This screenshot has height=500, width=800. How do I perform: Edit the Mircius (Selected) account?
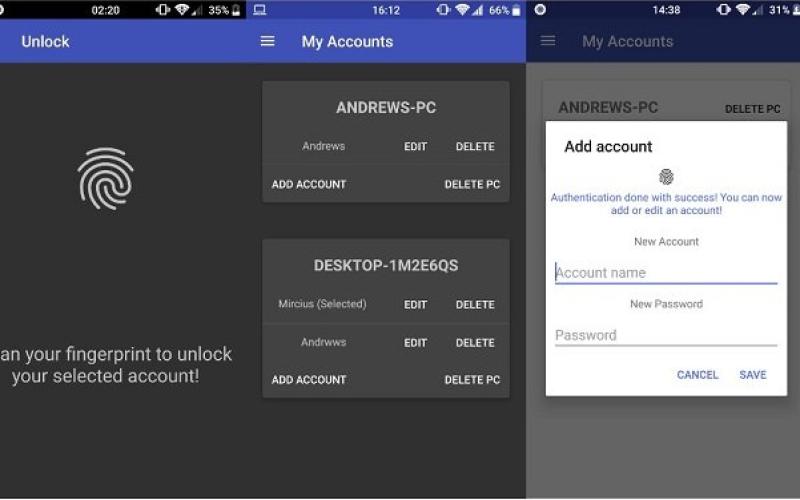pyautogui.click(x=415, y=305)
